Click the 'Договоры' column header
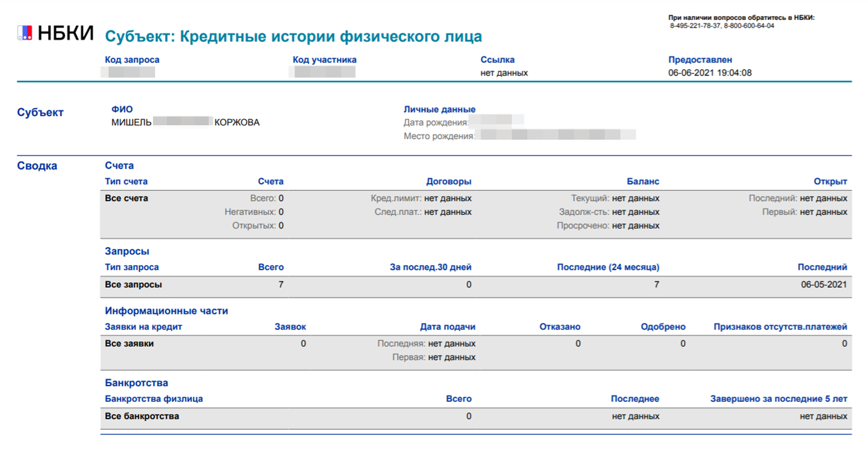This screenshot has width=868, height=457. pyautogui.click(x=448, y=181)
